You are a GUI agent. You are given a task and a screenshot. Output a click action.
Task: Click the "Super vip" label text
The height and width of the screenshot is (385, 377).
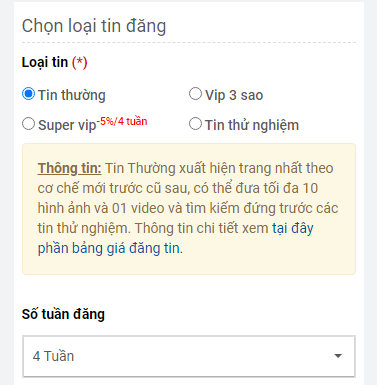(x=67, y=126)
